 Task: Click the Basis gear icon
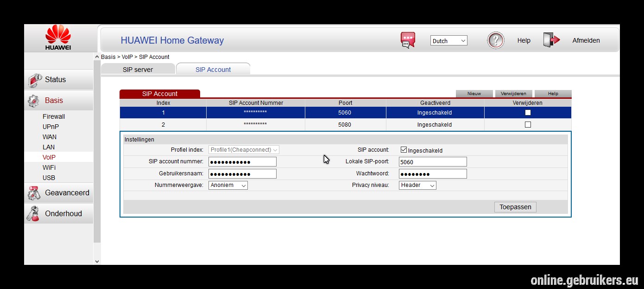(33, 101)
